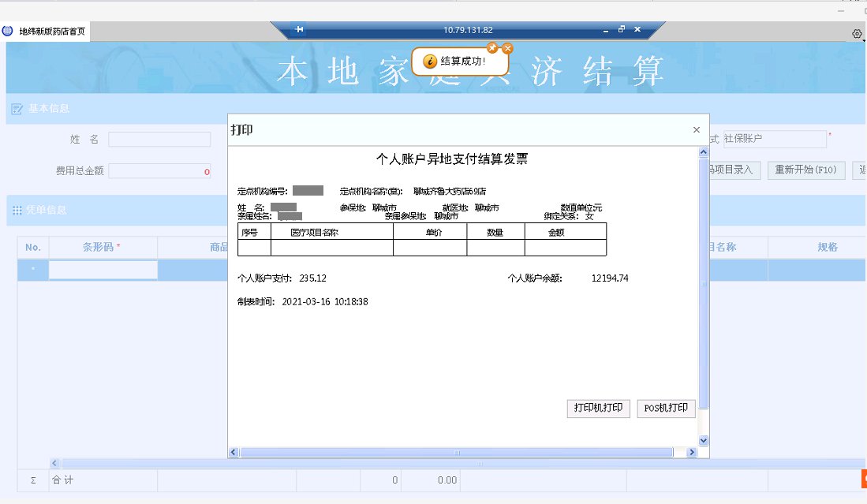Screen dimensions: 867x504
Task: Click the globe icon beside 地纬新版药店首页
Action: pos(8,32)
